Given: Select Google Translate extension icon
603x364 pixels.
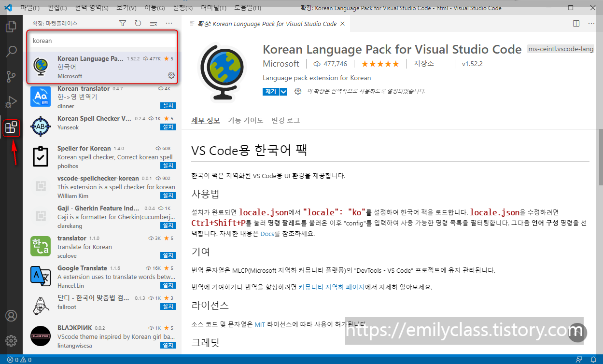Looking at the screenshot, I should pos(41,277).
